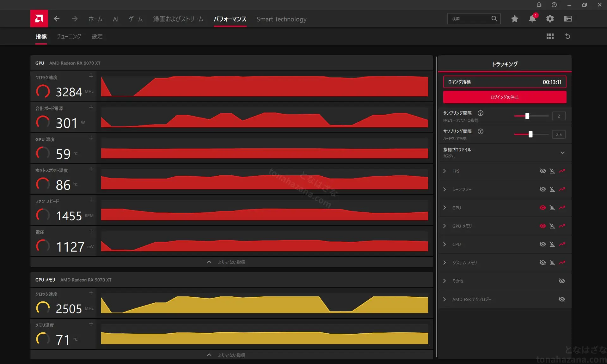Open the 指標プロファイル dropdown
Screen dimensions: 607x364
coord(505,153)
